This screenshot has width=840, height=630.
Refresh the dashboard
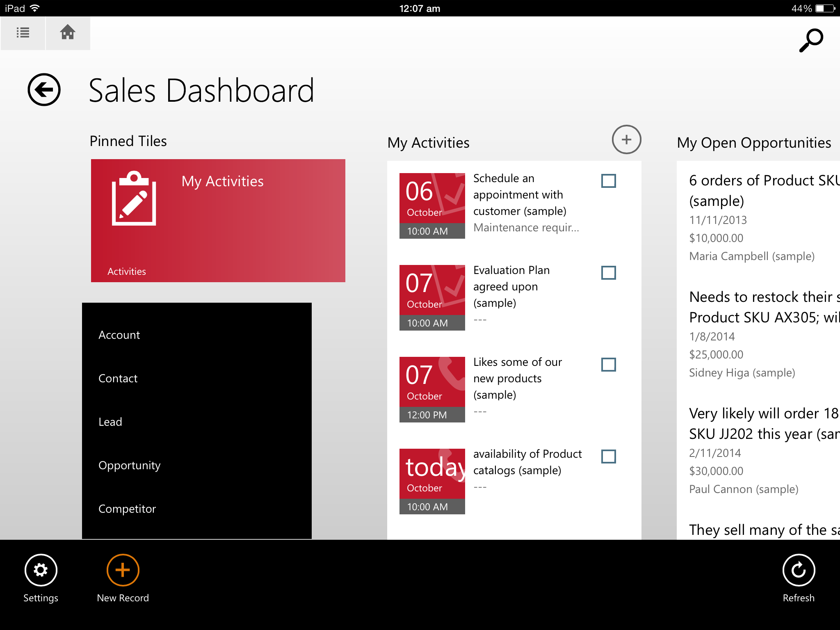[x=798, y=570]
